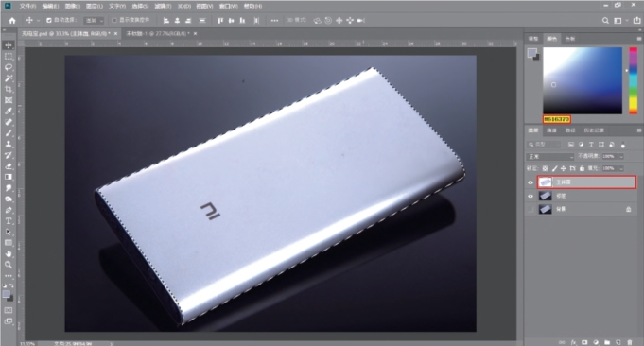Switch to the Channels tab
Image resolution: width=644 pixels, height=346 pixels.
pyautogui.click(x=551, y=130)
